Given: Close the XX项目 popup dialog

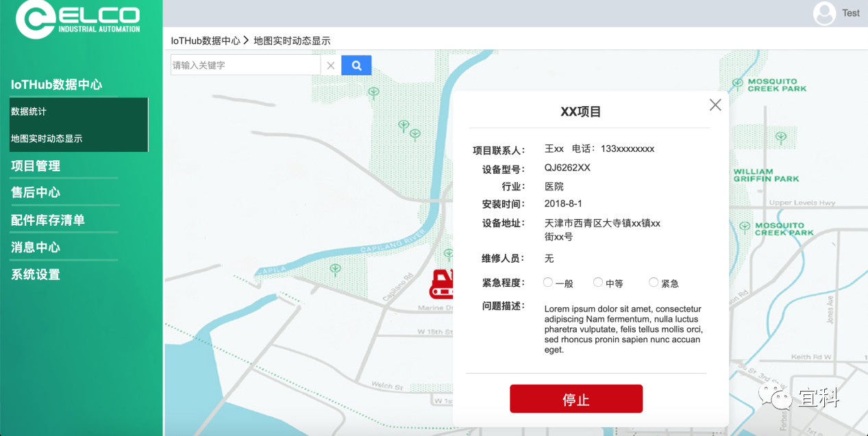Looking at the screenshot, I should click(715, 105).
